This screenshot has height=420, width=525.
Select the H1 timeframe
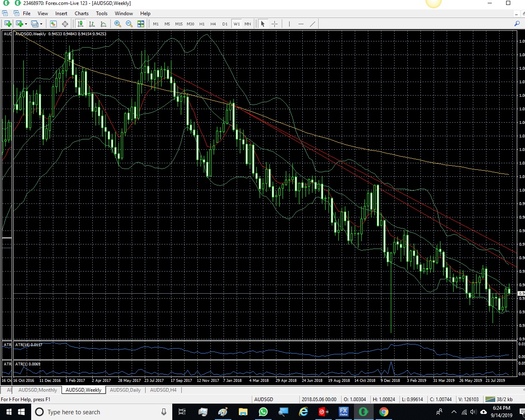pos(202,24)
